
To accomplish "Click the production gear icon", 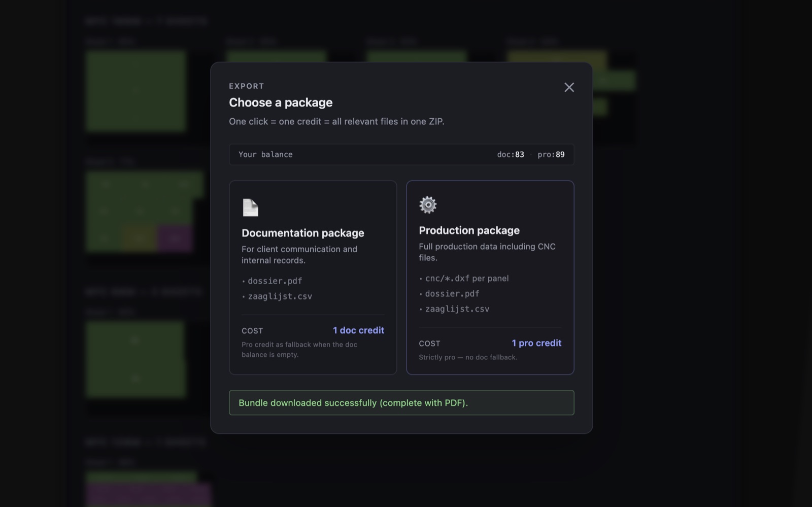I will click(428, 205).
